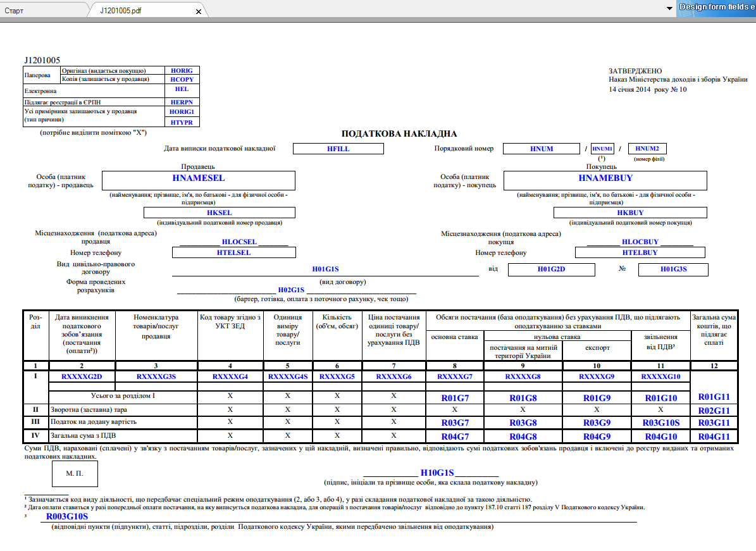Click the HFILL invoice date field
The width and height of the screenshot is (756, 551).
(338, 149)
